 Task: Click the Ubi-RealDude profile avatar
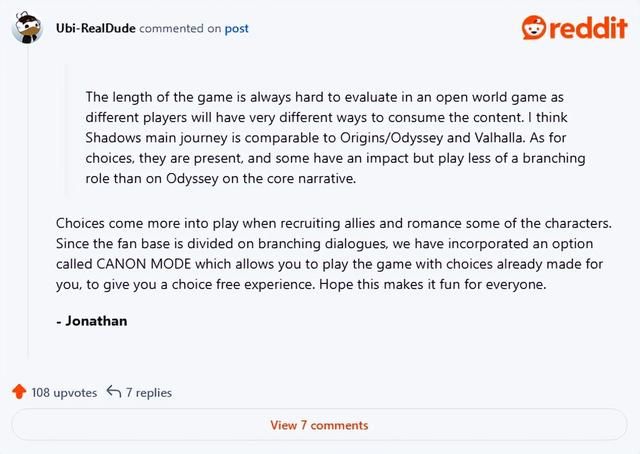pyautogui.click(x=28, y=28)
